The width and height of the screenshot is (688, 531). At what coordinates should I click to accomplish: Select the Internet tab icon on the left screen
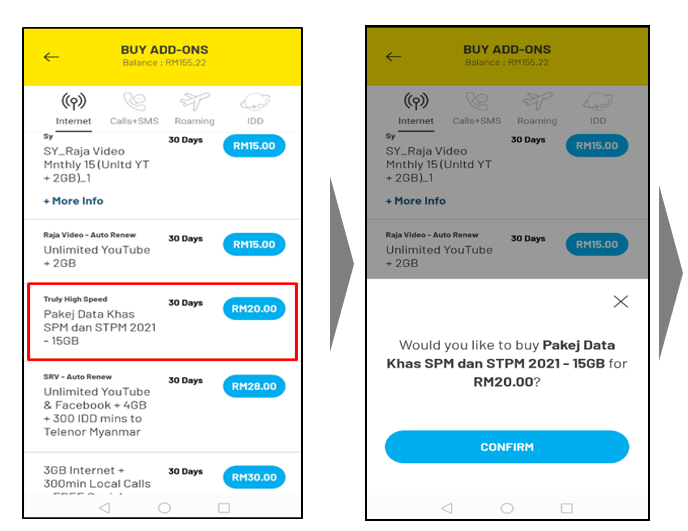pyautogui.click(x=73, y=102)
